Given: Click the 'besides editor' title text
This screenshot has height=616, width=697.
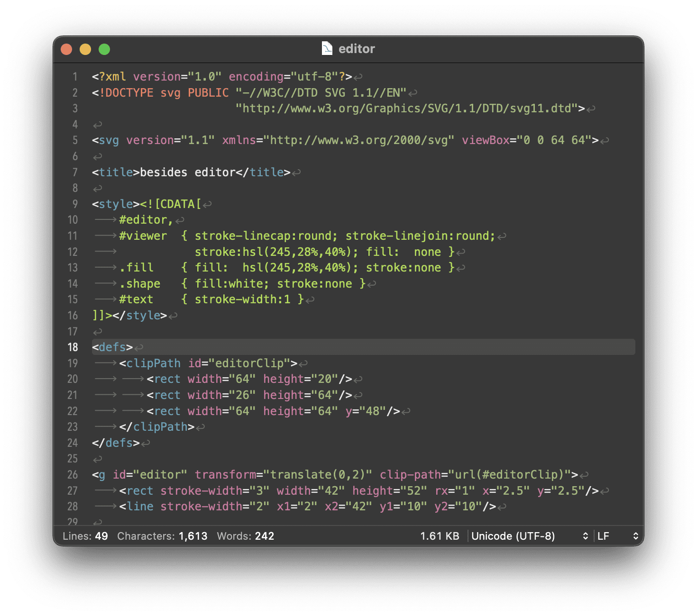Looking at the screenshot, I should 187,172.
